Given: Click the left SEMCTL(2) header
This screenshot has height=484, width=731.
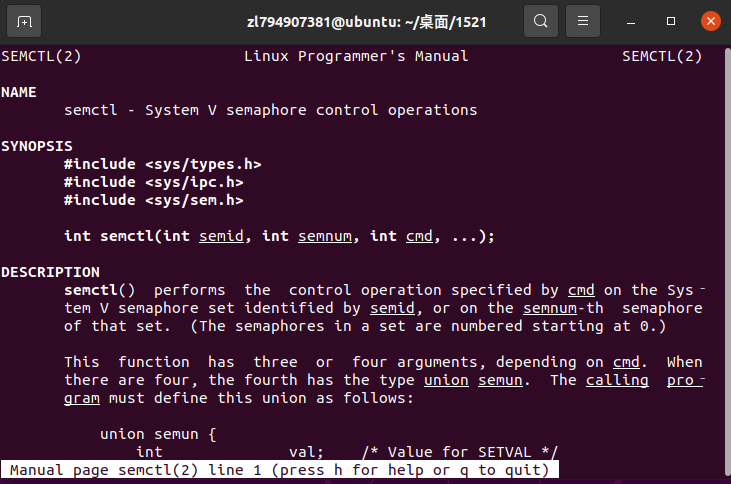Looking at the screenshot, I should [41, 56].
